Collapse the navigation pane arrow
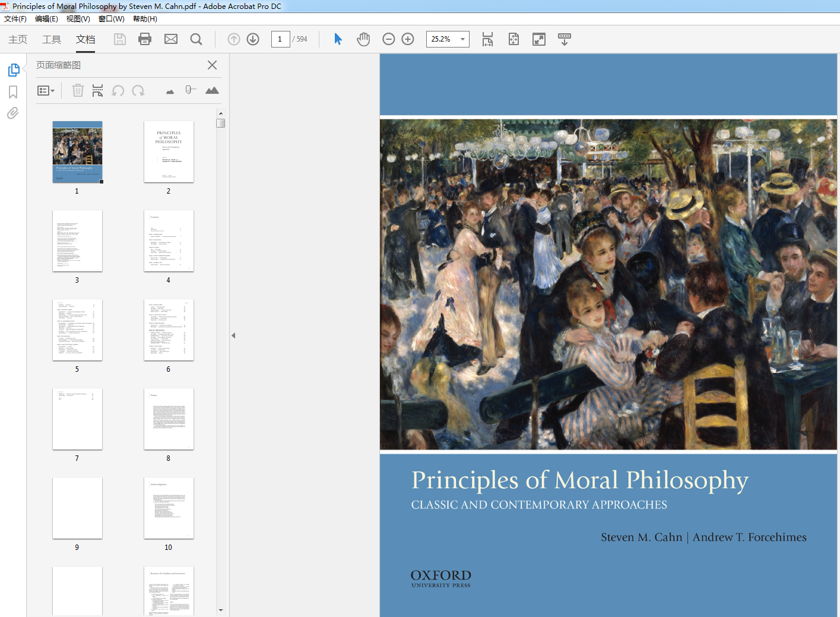Viewport: 840px width, 617px height. click(x=233, y=336)
